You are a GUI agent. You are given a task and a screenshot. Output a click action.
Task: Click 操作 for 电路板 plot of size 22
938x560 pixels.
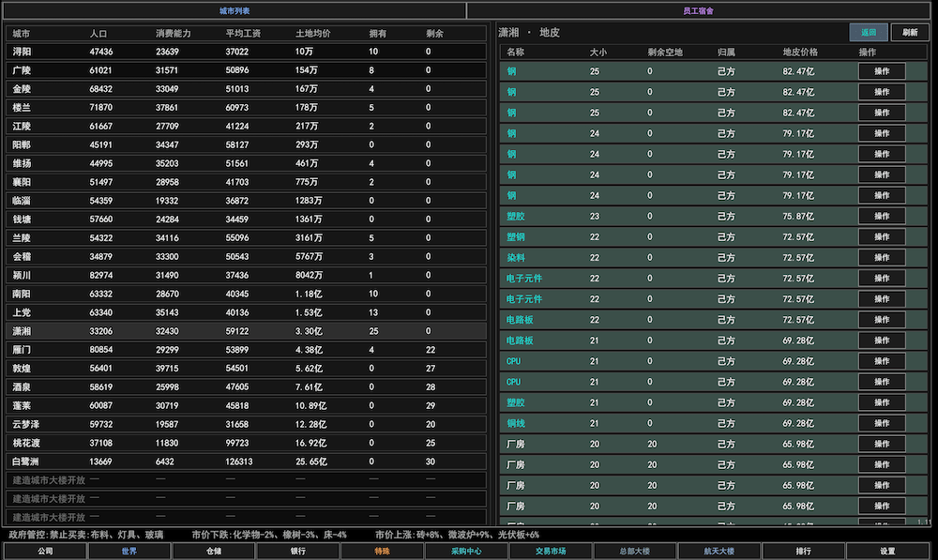click(x=882, y=320)
